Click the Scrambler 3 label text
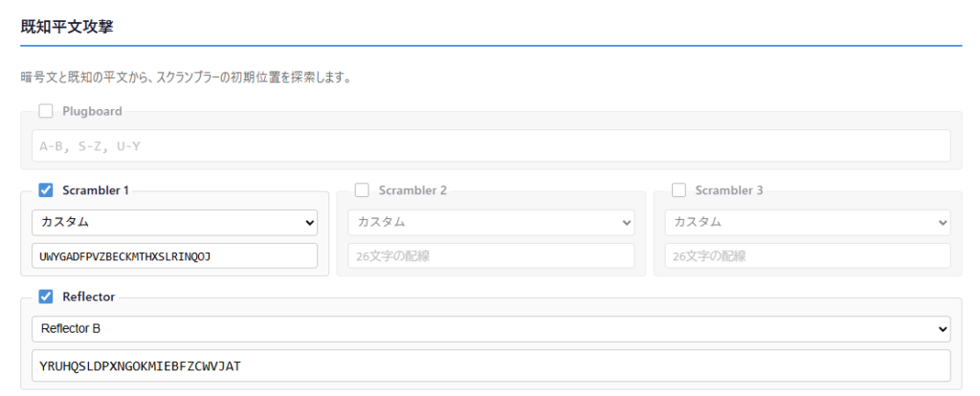This screenshot has width=980, height=396. coord(729,190)
